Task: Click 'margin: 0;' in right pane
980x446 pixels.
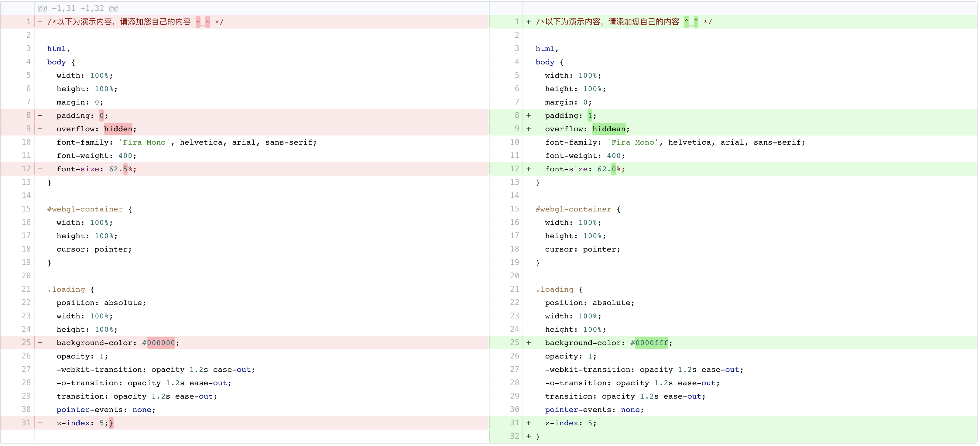Action: point(568,102)
